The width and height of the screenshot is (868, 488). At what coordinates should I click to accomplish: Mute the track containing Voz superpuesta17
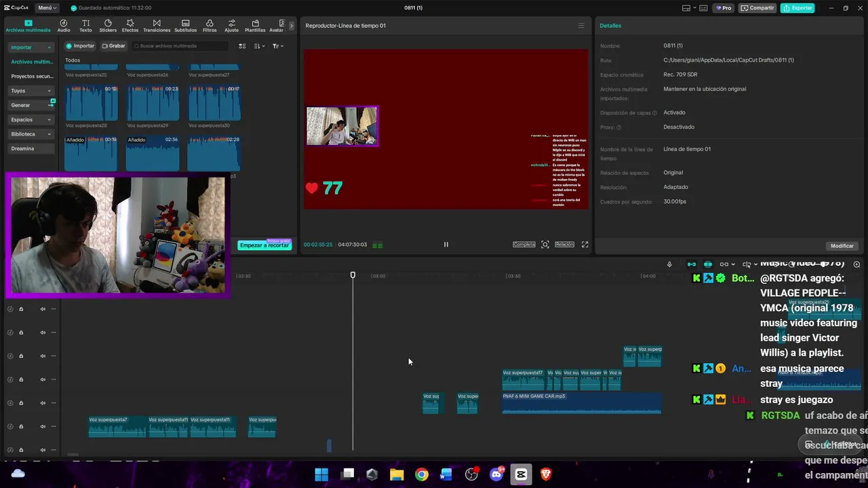(x=43, y=380)
